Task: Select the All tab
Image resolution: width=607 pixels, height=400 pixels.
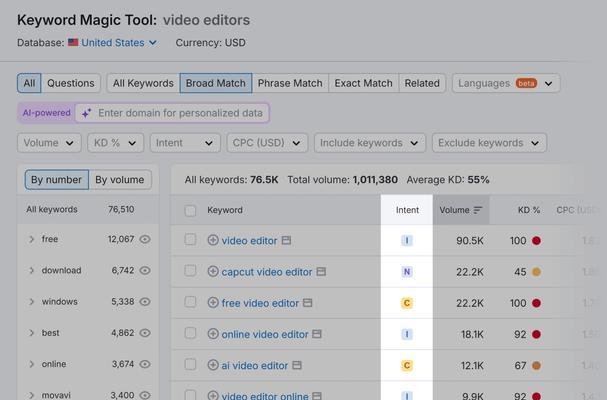Action: pyautogui.click(x=29, y=83)
